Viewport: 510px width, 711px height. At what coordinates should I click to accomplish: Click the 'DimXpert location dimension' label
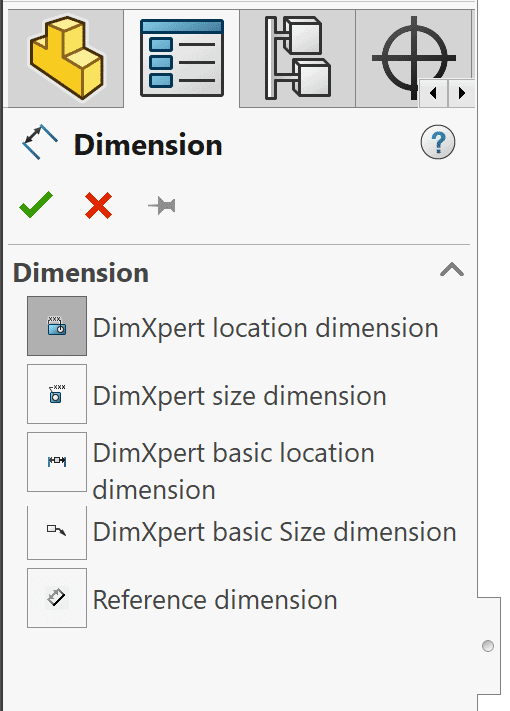[x=266, y=328]
